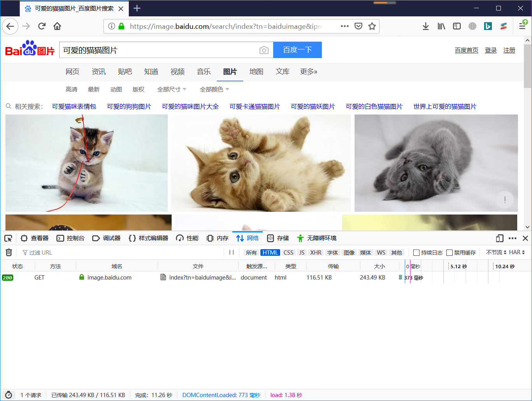
Task: Click the Bing extension icon
Action: tap(488, 26)
